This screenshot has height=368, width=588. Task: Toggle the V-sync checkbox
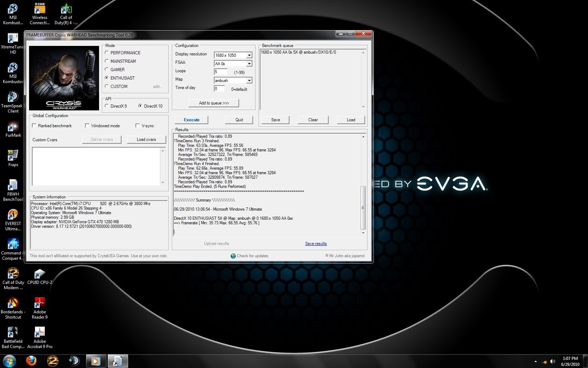(x=138, y=125)
